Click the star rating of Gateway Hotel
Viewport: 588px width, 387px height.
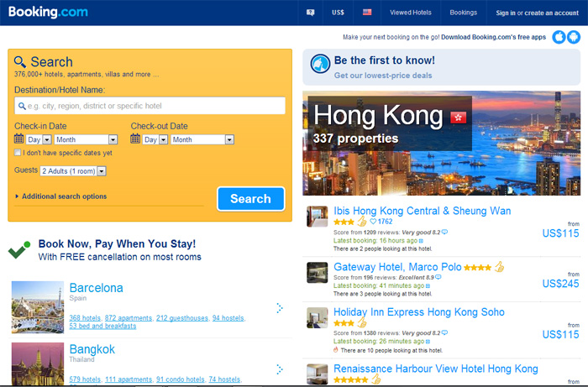coord(477,268)
